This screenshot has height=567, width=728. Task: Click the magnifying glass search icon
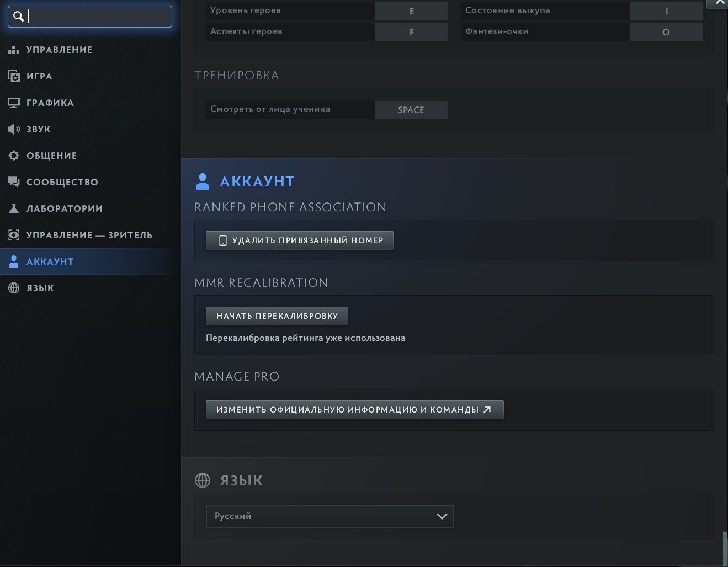[x=18, y=17]
